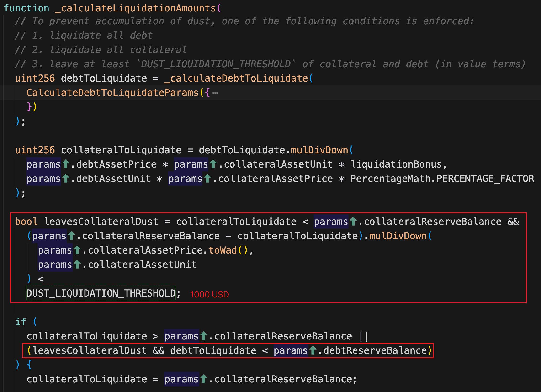Click the arrow before .collateralReserveBalance; on the last line
Screen dimensions: 541x392
click(204, 379)
